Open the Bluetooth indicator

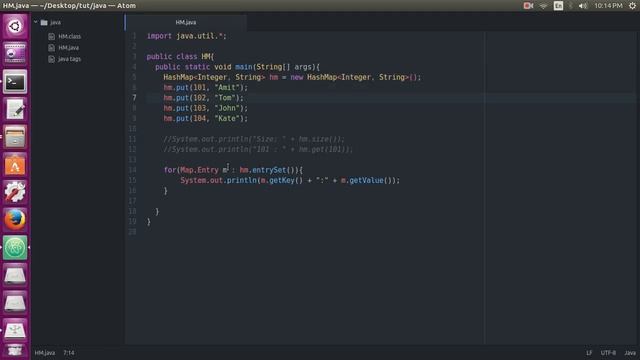(571, 6)
